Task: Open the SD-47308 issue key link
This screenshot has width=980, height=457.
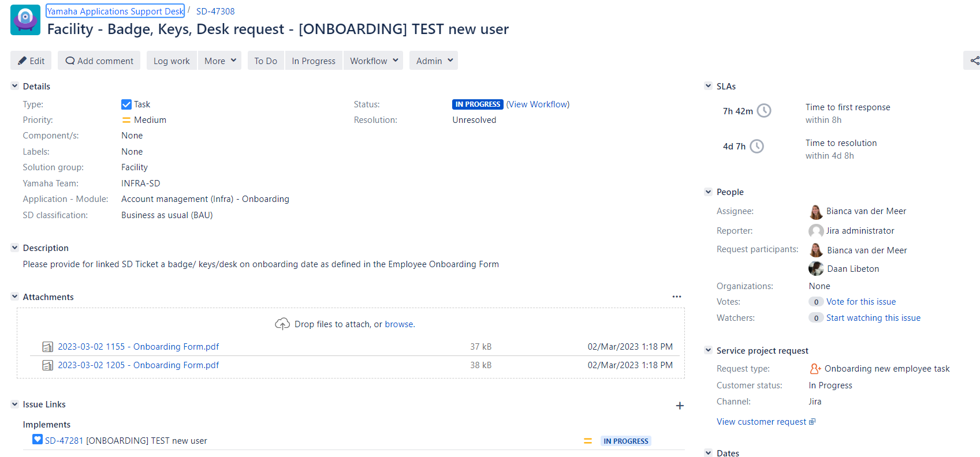Action: pyautogui.click(x=215, y=11)
